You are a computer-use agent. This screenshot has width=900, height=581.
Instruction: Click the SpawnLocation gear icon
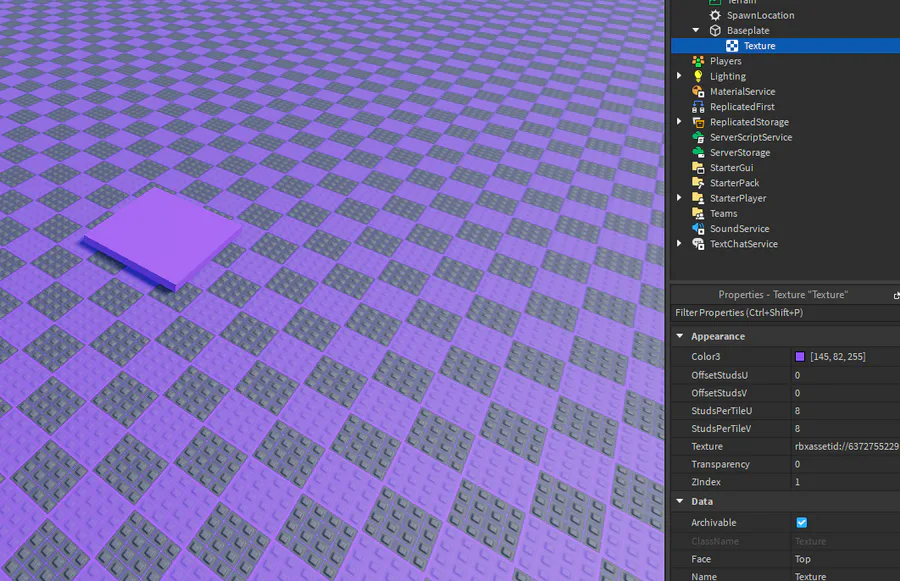pos(715,16)
